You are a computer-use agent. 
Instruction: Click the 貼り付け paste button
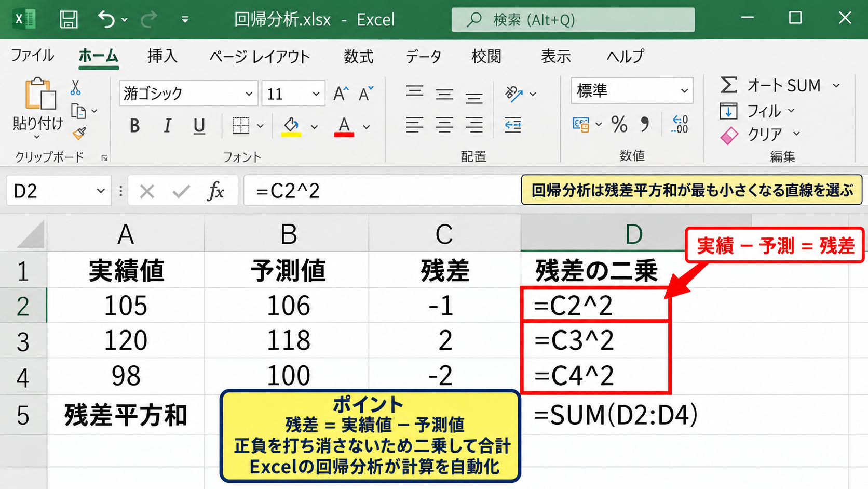point(38,108)
